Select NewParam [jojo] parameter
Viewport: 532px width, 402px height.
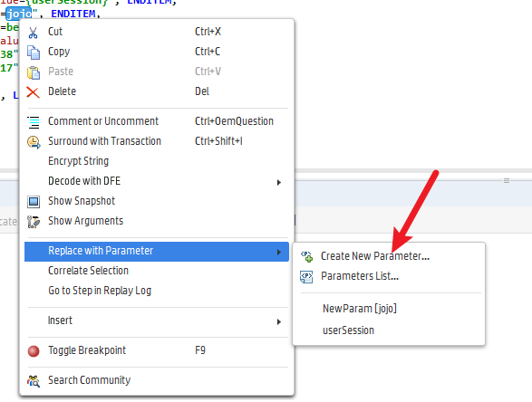click(389, 309)
